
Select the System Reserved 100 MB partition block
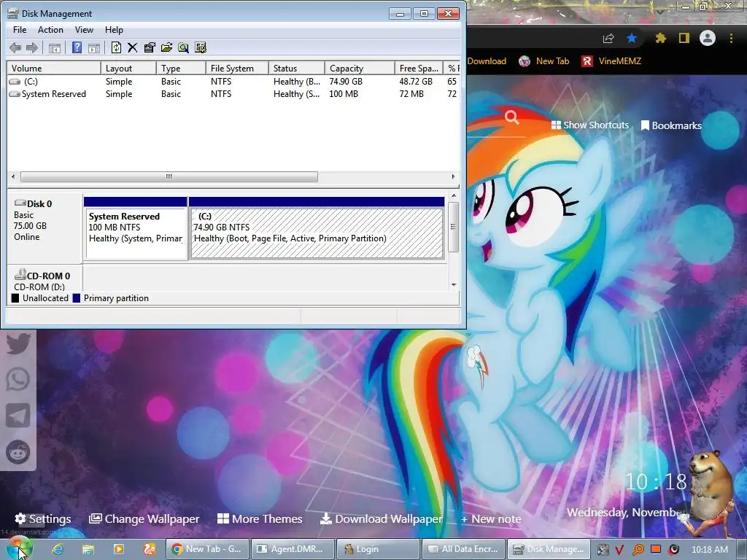[136, 228]
